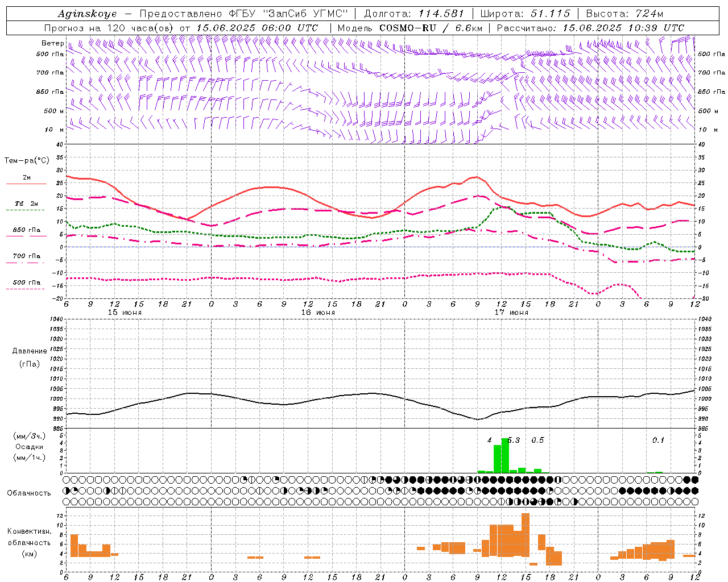Click the "(мм/3ч.)" precipitation unit label
The width and height of the screenshot is (728, 582).
pyautogui.click(x=29, y=436)
